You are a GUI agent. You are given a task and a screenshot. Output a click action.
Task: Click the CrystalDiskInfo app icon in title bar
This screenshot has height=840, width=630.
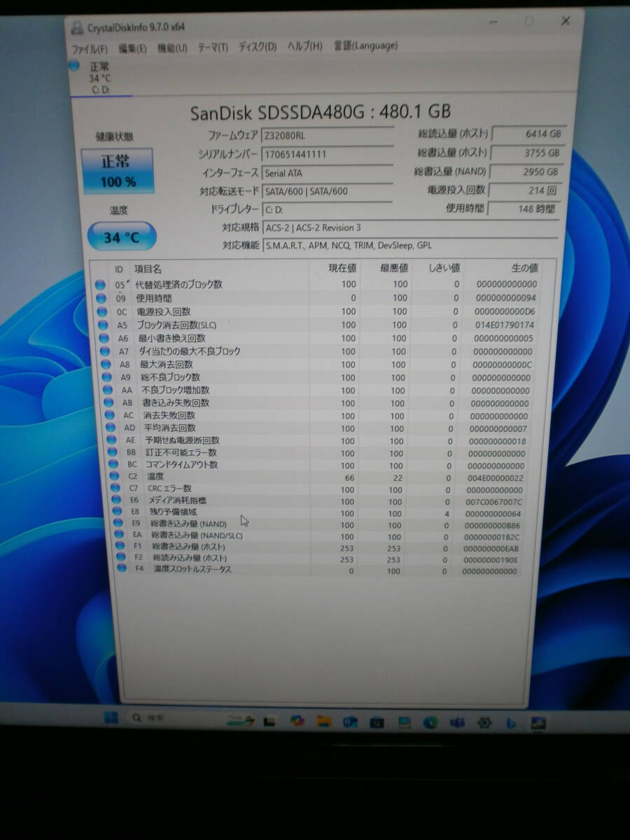click(76, 29)
